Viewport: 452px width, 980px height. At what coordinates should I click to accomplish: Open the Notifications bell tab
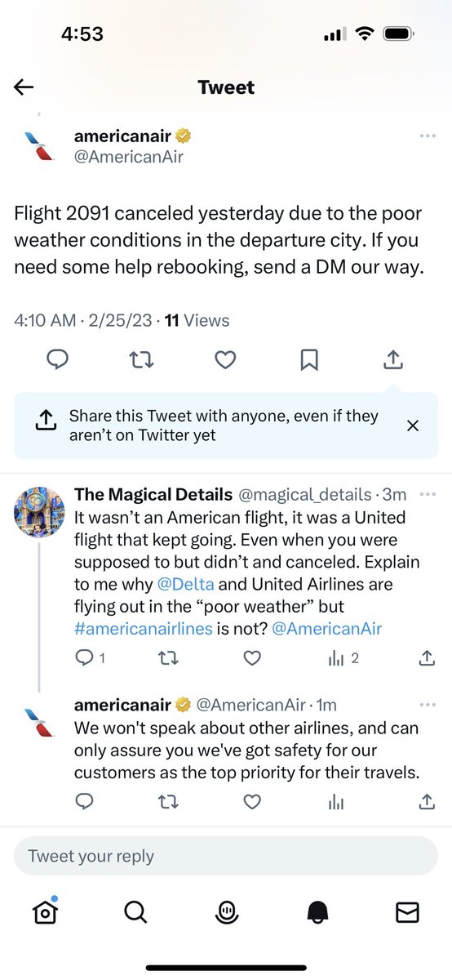click(317, 913)
